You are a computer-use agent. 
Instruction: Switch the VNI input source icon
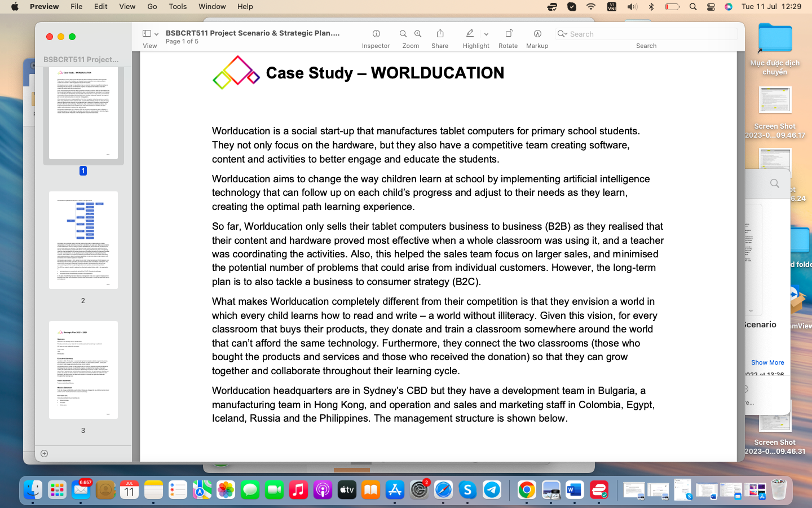click(x=612, y=7)
